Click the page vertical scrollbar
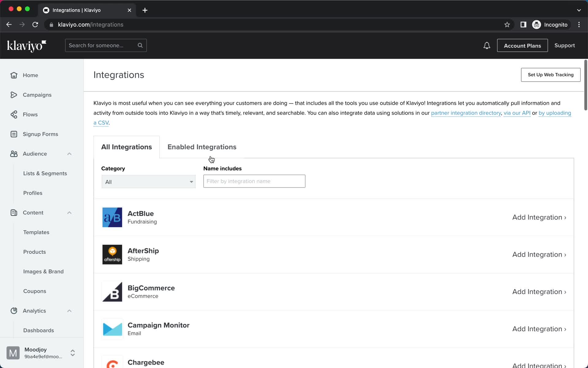Screen dimensions: 588x368 point(586,85)
